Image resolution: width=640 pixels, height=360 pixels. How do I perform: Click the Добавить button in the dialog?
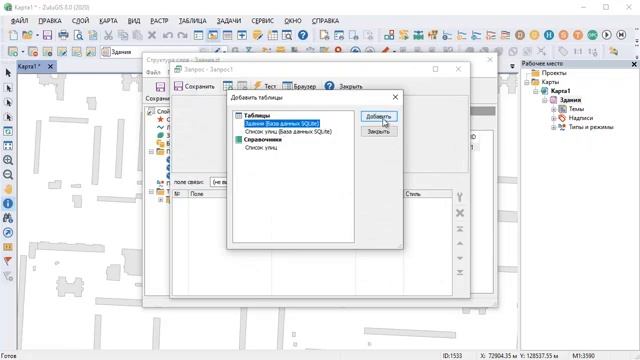(x=379, y=117)
